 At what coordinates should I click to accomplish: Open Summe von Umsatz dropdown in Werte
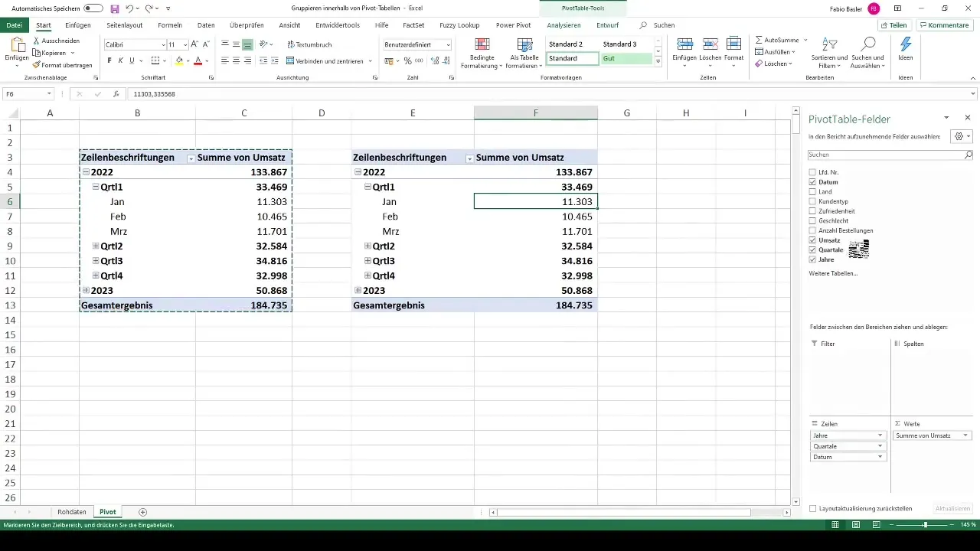[965, 435]
